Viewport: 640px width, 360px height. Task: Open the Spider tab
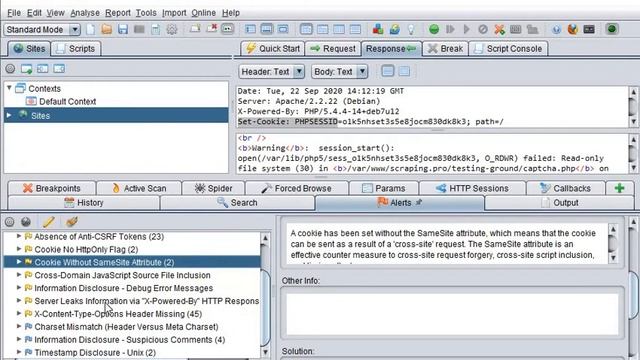pos(213,188)
